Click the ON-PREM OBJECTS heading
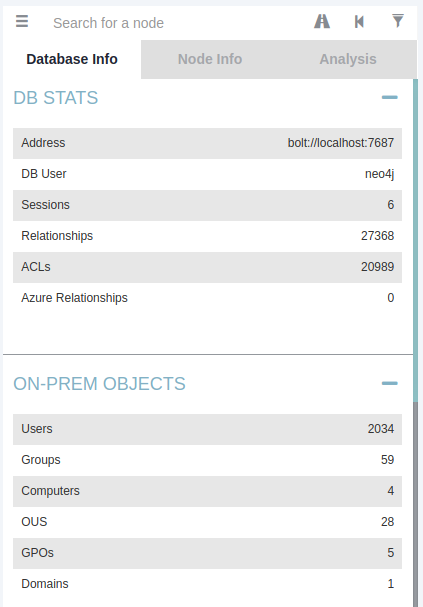The height and width of the screenshot is (607, 423). [99, 384]
